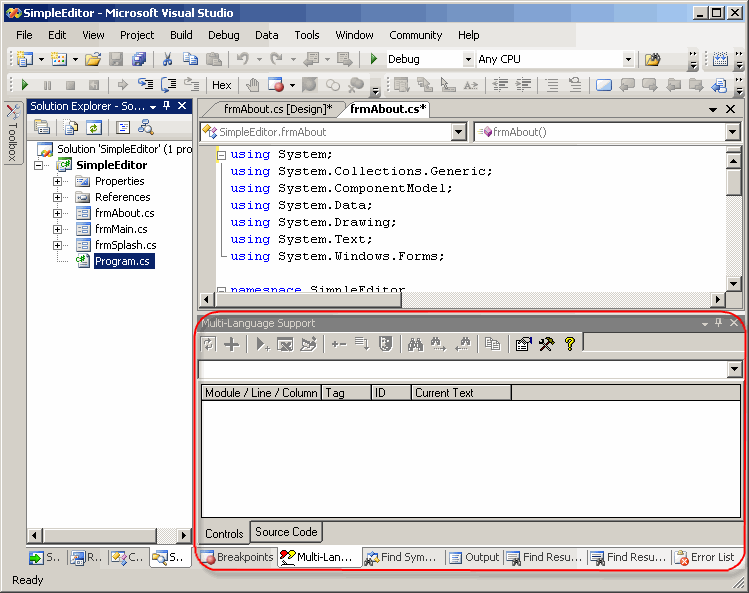Click the binoculars Find icon in Multi-Language Support
The width and height of the screenshot is (749, 593).
pyautogui.click(x=415, y=344)
